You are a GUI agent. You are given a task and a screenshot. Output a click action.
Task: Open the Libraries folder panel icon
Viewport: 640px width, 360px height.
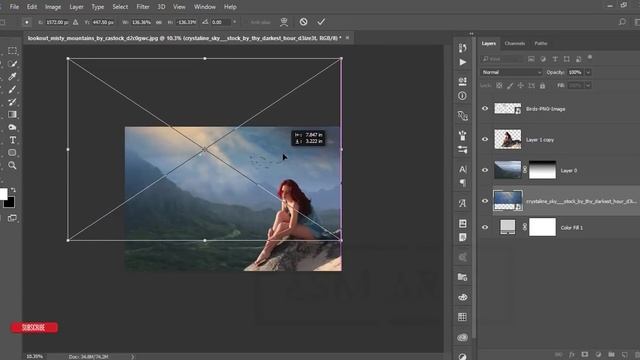(x=462, y=277)
